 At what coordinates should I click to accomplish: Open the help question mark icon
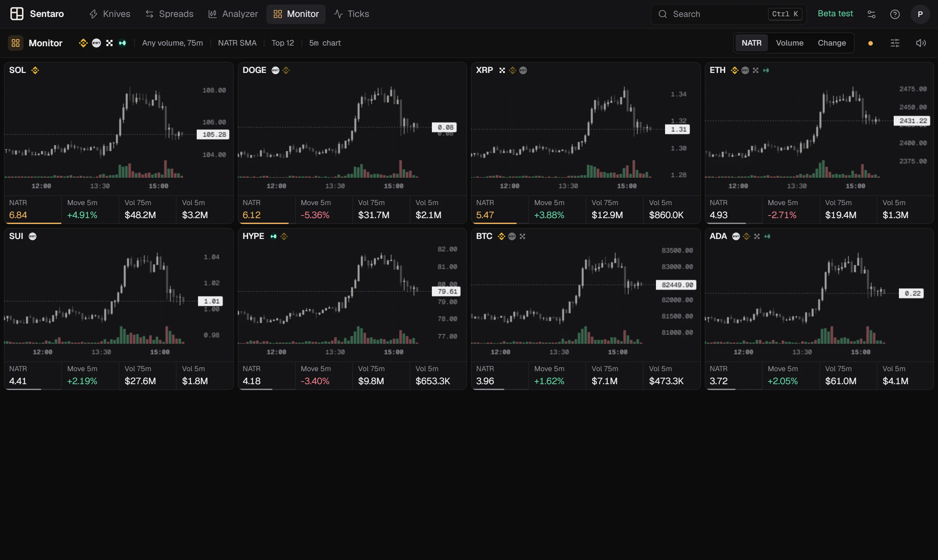895,14
